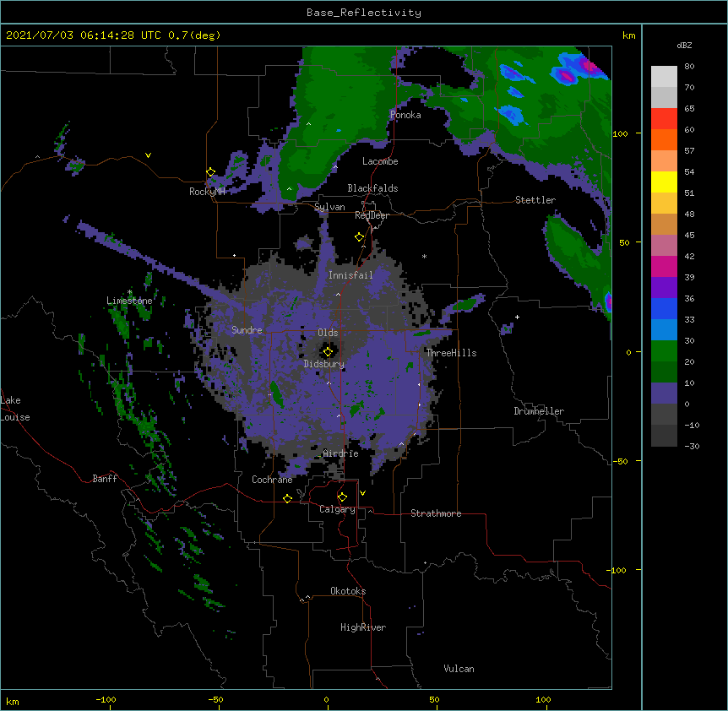Screen dimensions: 728x711
Task: Click the Strathmore town label
Action: (x=436, y=513)
